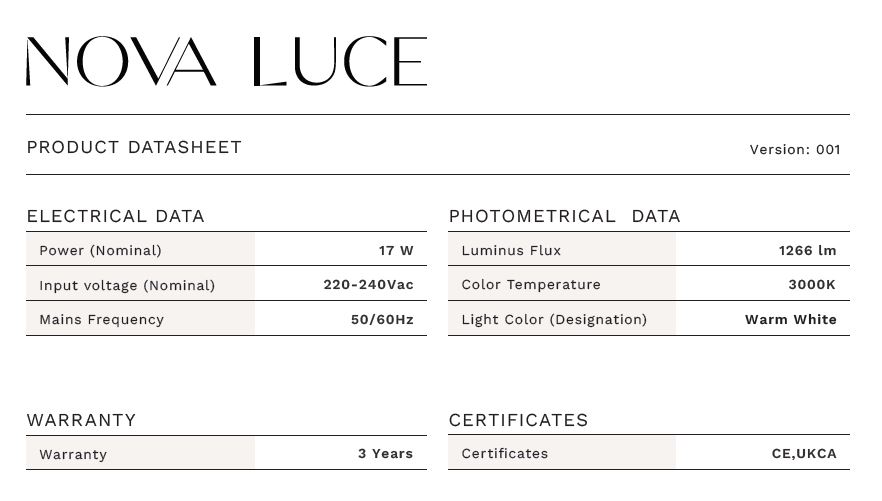
Task: Select the 3 Years warranty value
Action: 386,453
